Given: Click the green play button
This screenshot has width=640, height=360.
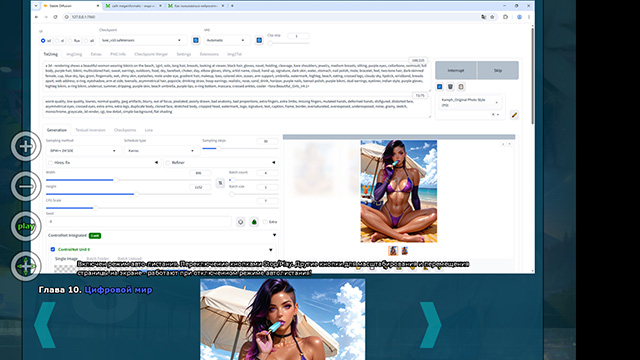Looking at the screenshot, I should [x=26, y=226].
